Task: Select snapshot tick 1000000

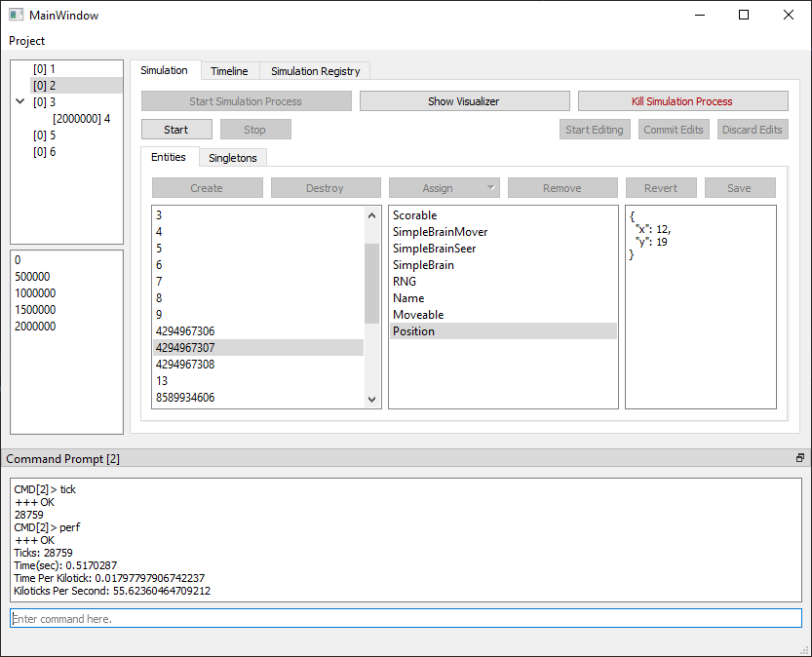Action: coord(66,293)
